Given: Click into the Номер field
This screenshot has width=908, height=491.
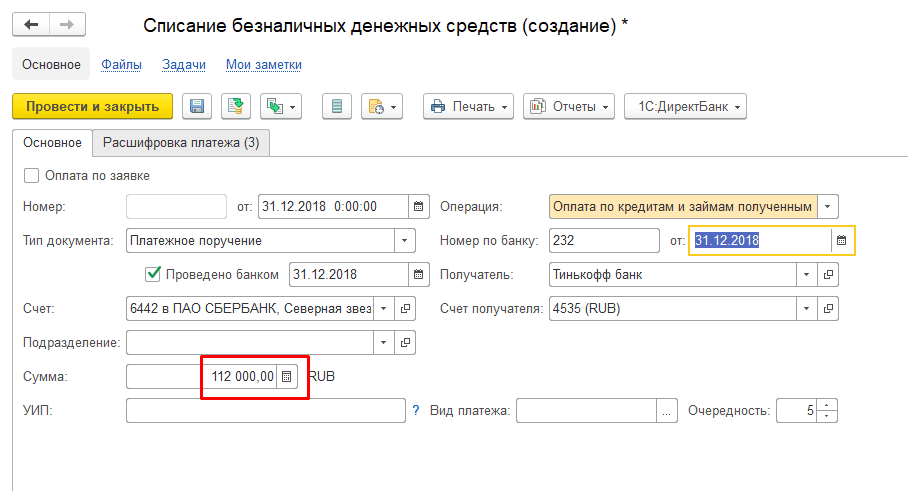Looking at the screenshot, I should (x=176, y=207).
